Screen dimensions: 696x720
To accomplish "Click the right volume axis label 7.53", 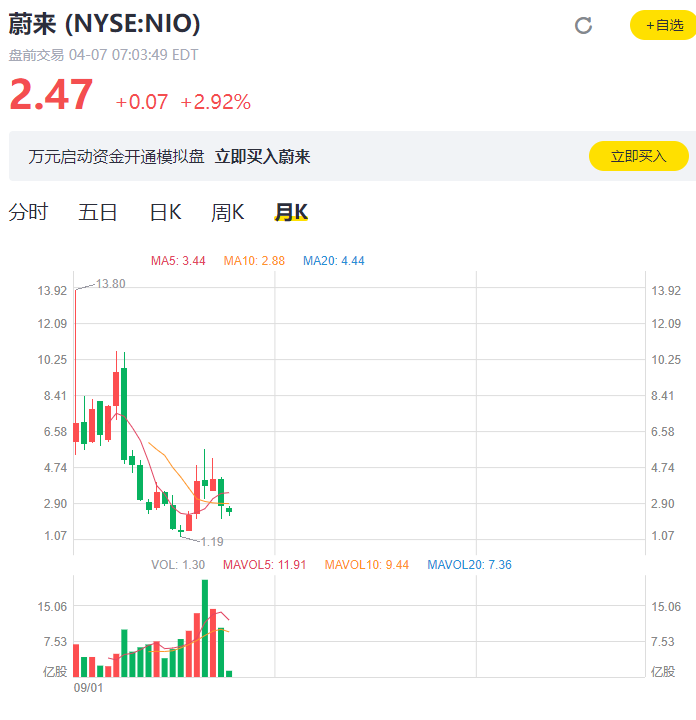I will click(662, 641).
